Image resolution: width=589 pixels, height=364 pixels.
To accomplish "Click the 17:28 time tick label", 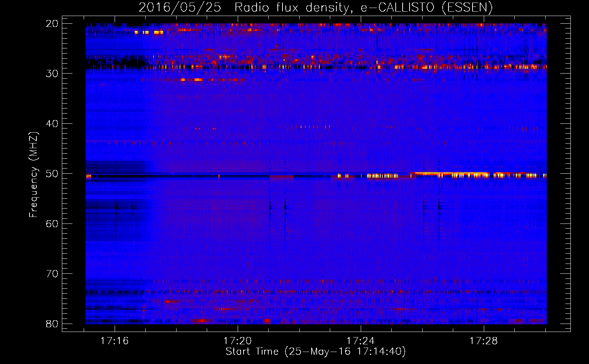I will pos(484,341).
